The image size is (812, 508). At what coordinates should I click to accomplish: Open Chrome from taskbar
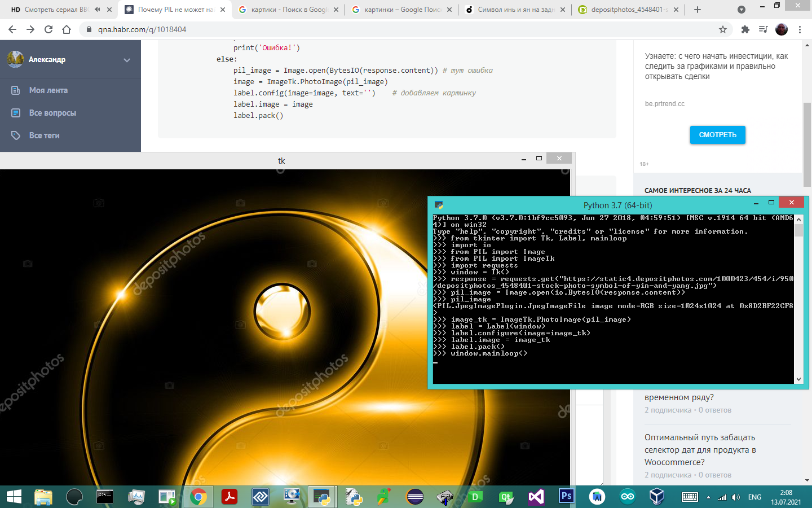(198, 497)
